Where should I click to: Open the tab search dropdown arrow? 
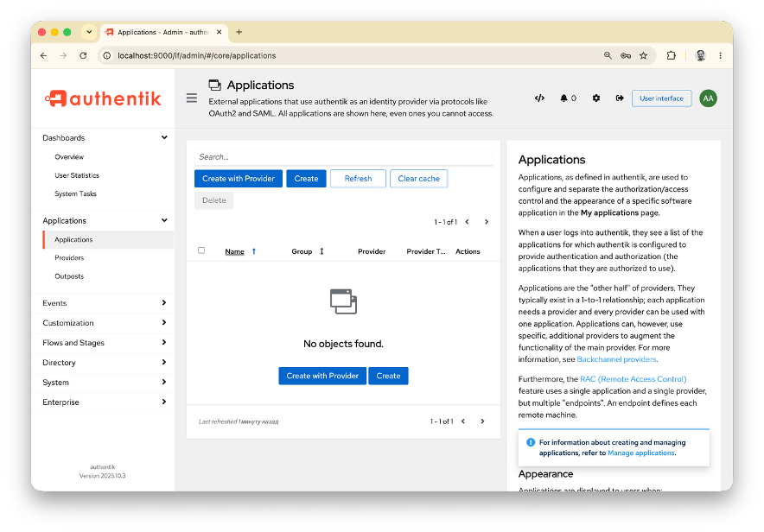click(89, 32)
